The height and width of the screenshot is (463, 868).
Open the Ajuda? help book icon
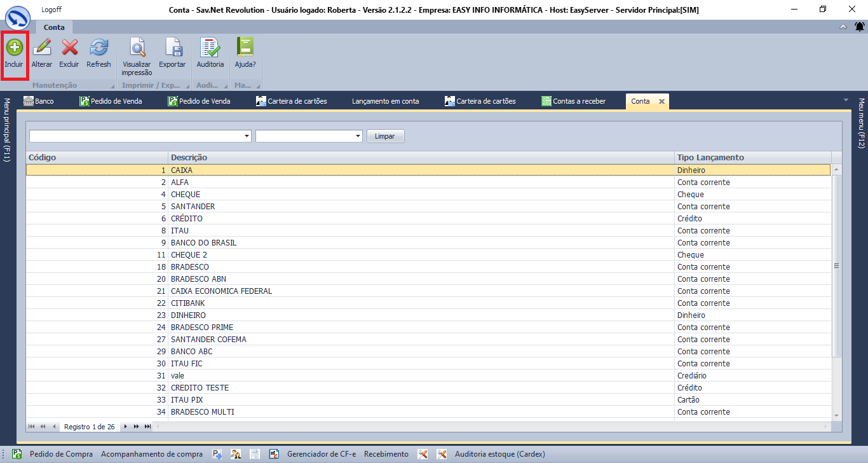click(x=245, y=48)
